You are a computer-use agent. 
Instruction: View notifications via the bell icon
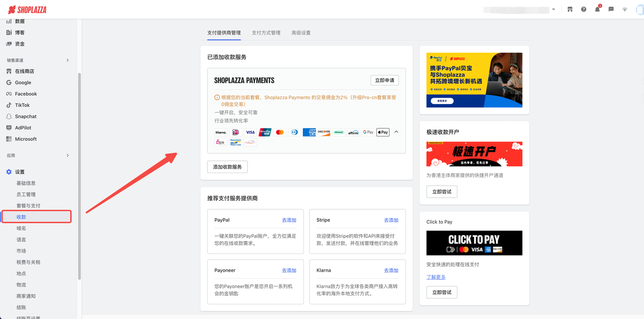tap(597, 9)
